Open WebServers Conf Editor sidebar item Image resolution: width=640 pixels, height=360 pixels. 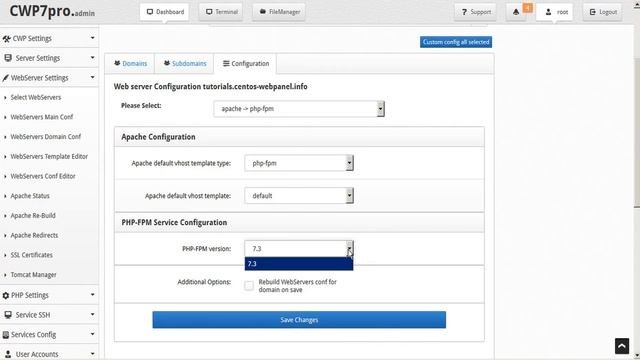coord(43,176)
